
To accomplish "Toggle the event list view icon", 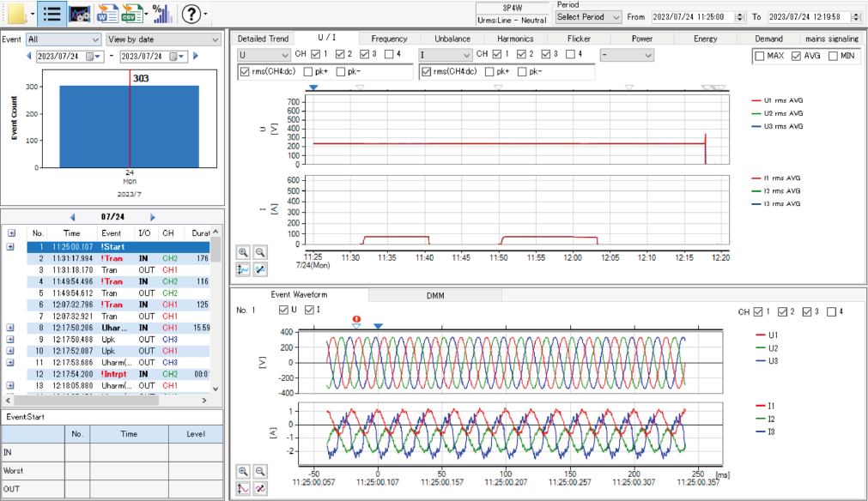I will point(52,14).
